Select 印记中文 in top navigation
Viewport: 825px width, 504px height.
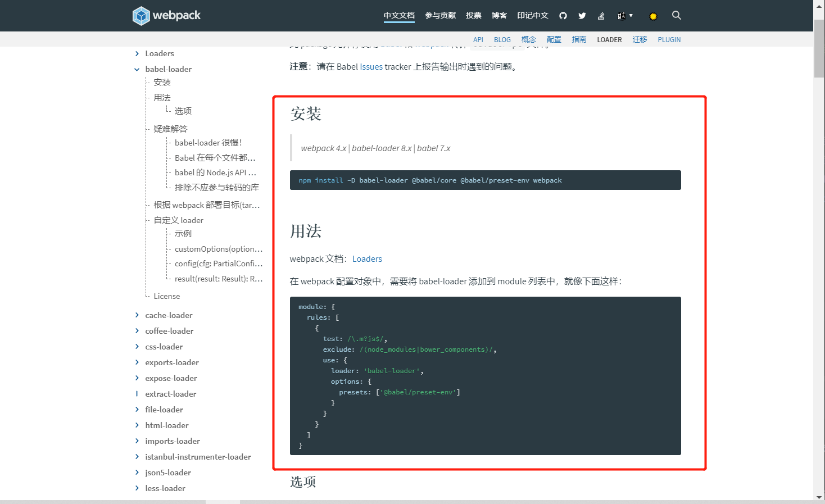(x=533, y=15)
